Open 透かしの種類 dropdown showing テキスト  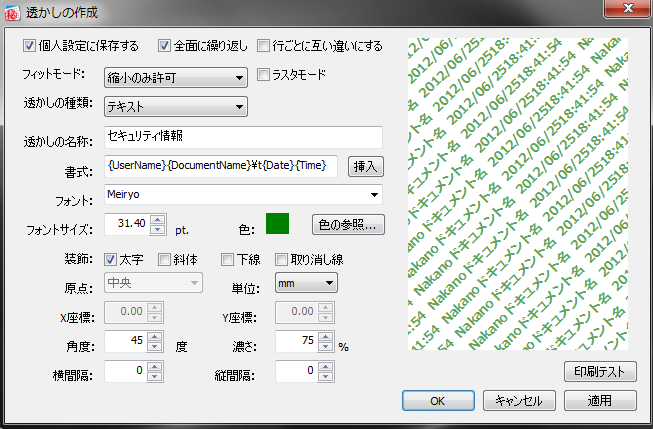pos(176,107)
